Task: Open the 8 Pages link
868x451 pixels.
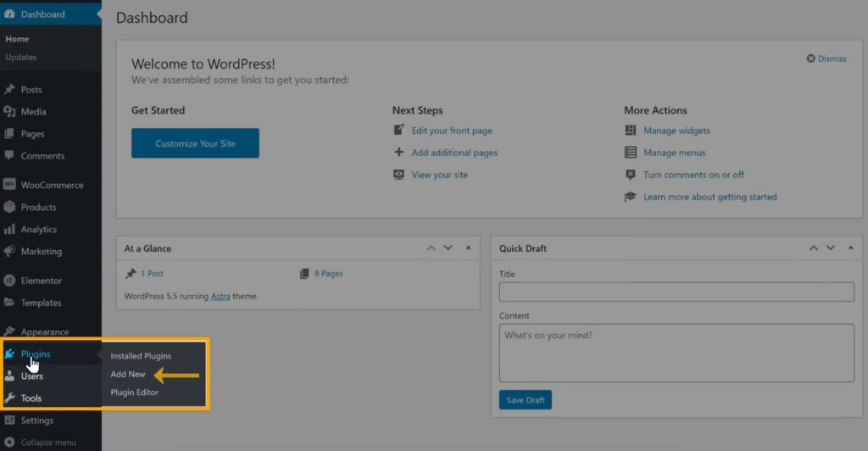Action: click(329, 273)
